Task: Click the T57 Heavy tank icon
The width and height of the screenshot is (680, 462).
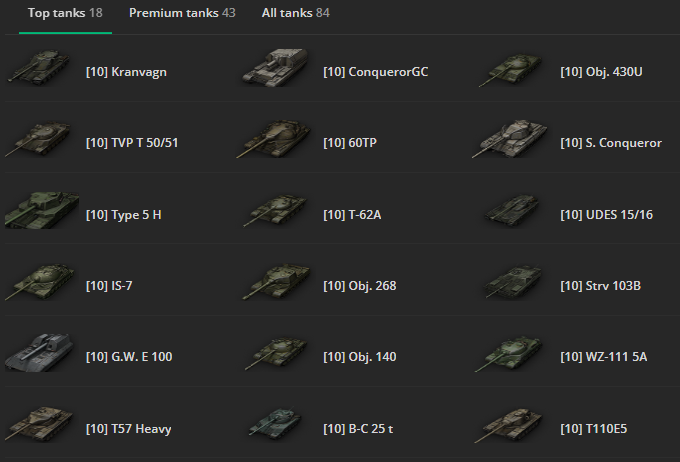Action: point(39,424)
